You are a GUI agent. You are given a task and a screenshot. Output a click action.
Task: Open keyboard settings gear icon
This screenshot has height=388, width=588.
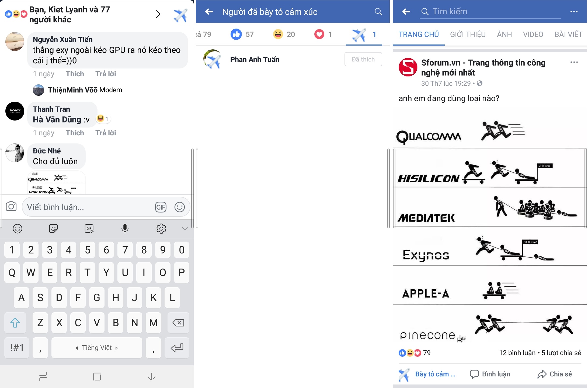(x=161, y=229)
